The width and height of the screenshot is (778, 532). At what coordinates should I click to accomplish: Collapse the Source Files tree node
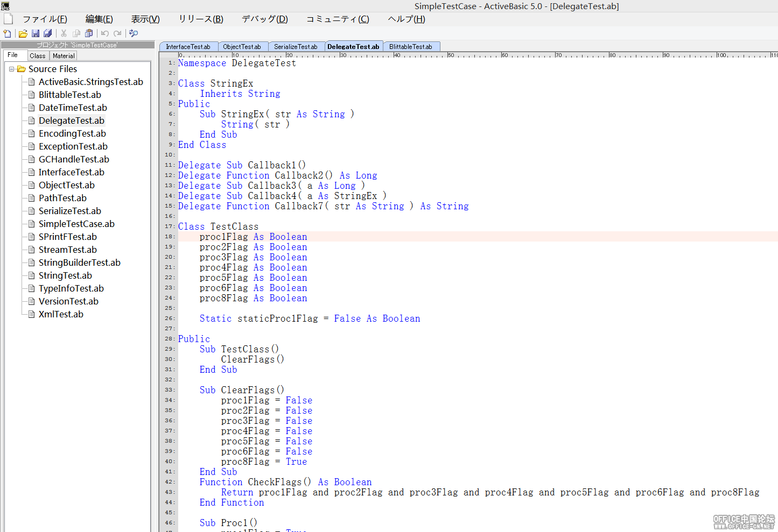(x=12, y=69)
